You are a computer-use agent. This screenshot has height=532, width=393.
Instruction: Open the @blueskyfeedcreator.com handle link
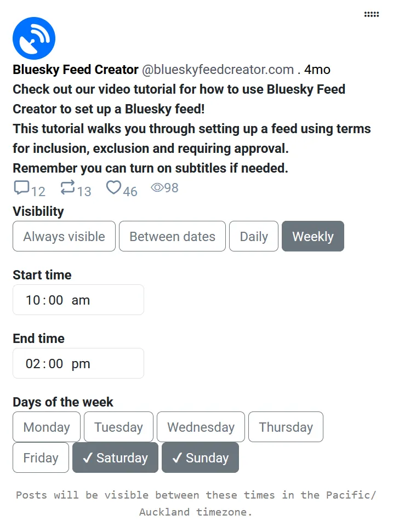click(218, 70)
